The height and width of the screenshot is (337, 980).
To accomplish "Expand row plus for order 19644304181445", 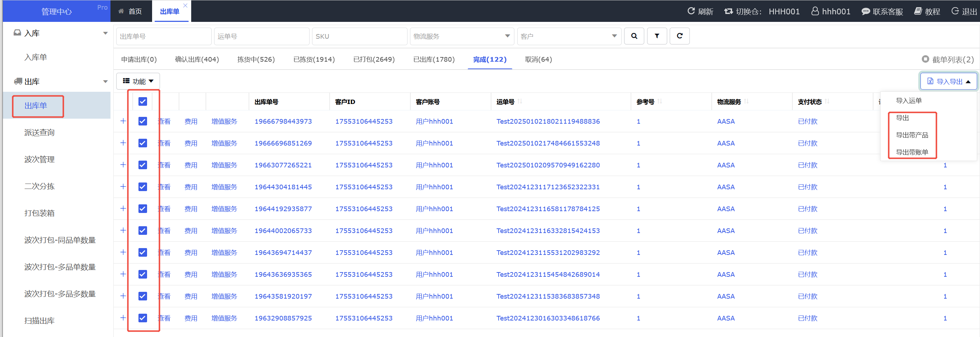I will pos(123,186).
